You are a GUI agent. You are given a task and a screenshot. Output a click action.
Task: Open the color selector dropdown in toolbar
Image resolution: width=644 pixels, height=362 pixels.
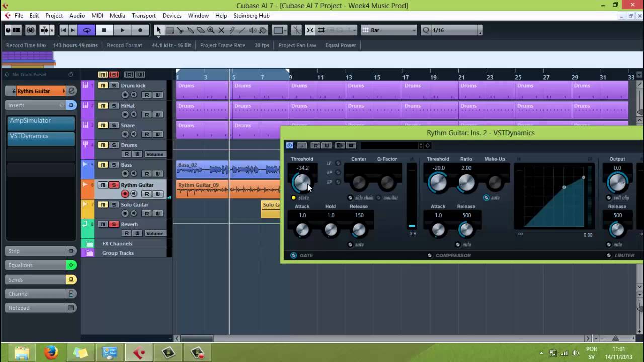click(280, 30)
